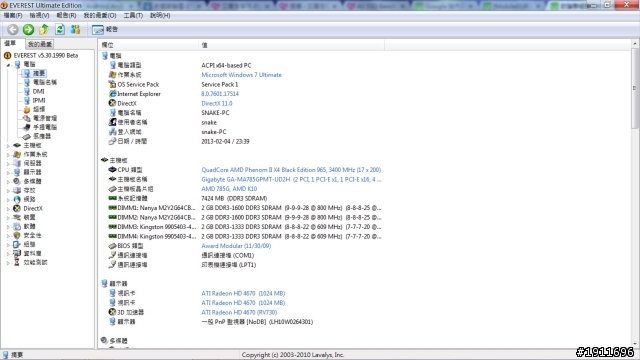Click the CPU 類型 chip icon
This screenshot has width=640, height=360.
pyautogui.click(x=112, y=169)
